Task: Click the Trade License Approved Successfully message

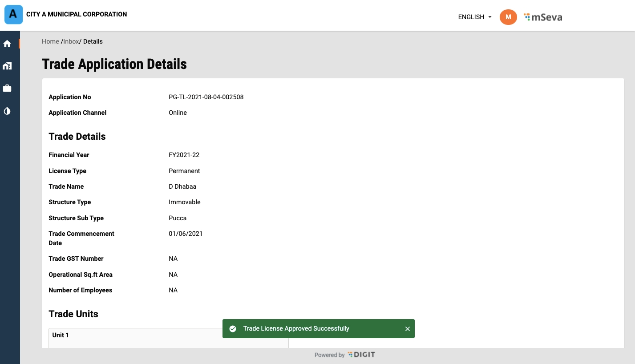Action: (x=296, y=328)
